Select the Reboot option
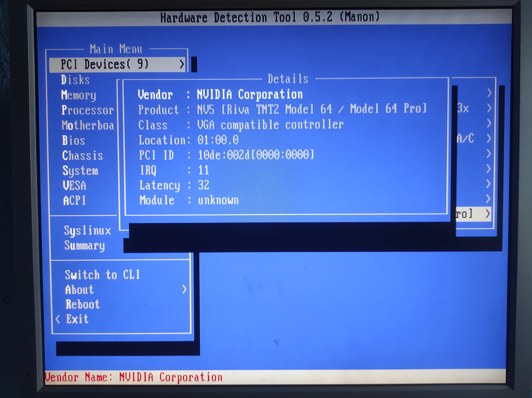This screenshot has width=532, height=398. point(82,304)
